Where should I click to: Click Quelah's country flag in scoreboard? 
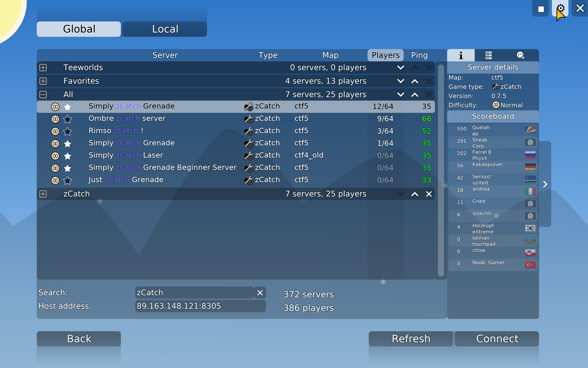[x=530, y=130]
